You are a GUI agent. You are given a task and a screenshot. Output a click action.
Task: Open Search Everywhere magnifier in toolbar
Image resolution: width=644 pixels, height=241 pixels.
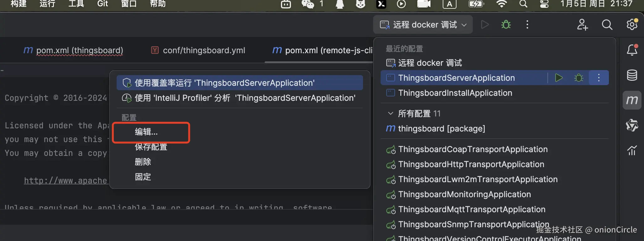pyautogui.click(x=607, y=24)
